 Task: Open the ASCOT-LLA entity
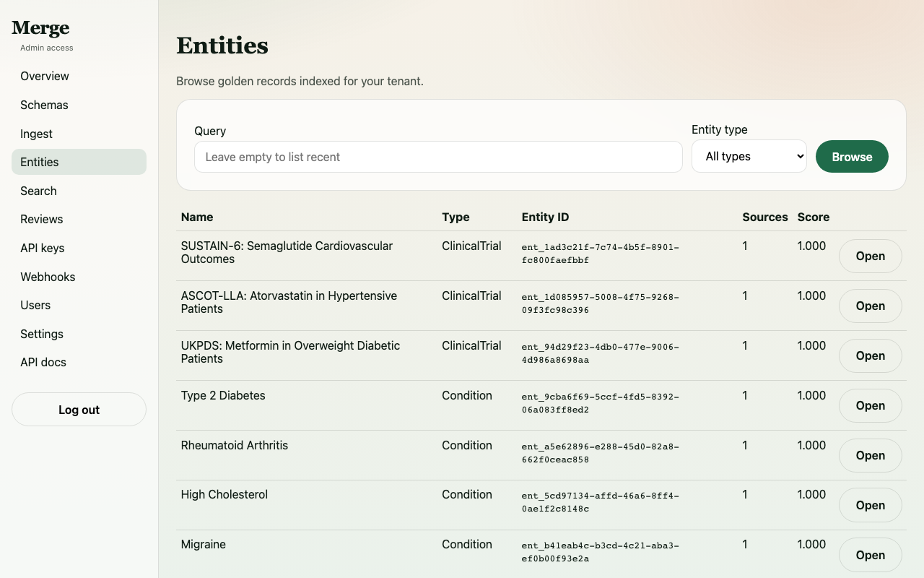point(870,306)
